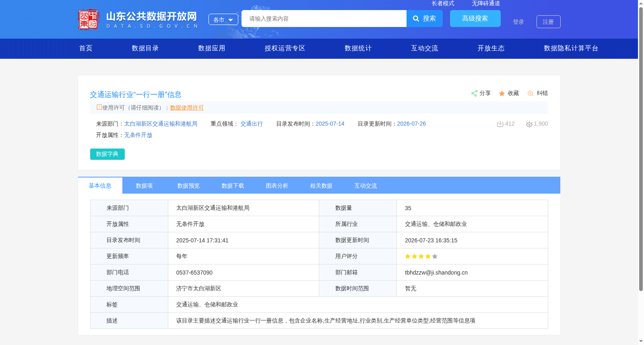Screen dimensions: 644x345
Task: Click the 登录 login link
Action: (x=518, y=22)
